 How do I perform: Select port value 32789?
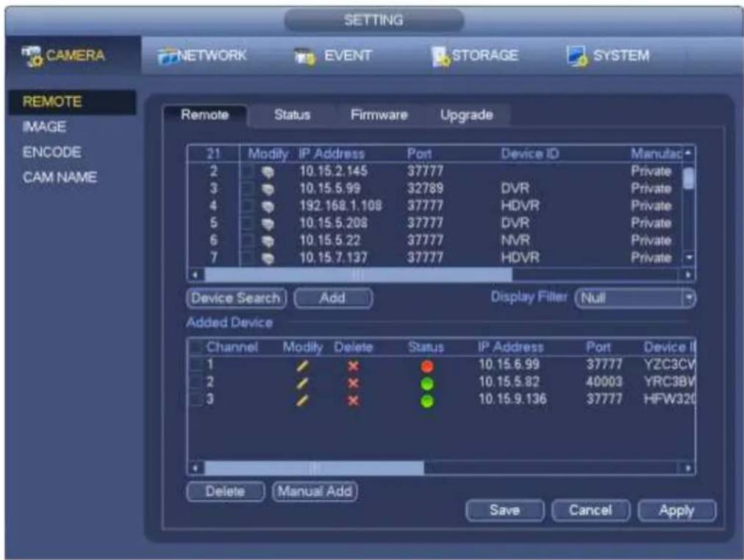pos(425,189)
